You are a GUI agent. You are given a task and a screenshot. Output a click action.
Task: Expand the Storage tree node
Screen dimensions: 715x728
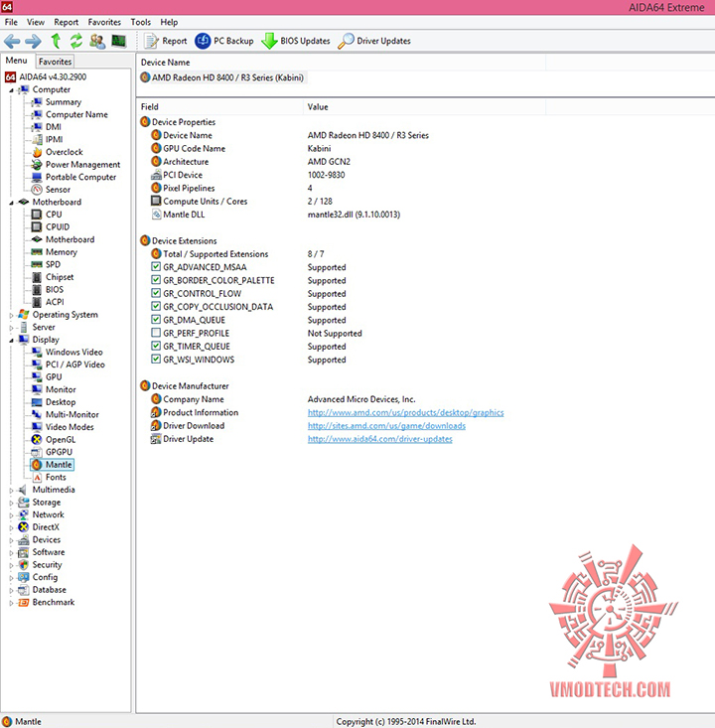(11, 503)
